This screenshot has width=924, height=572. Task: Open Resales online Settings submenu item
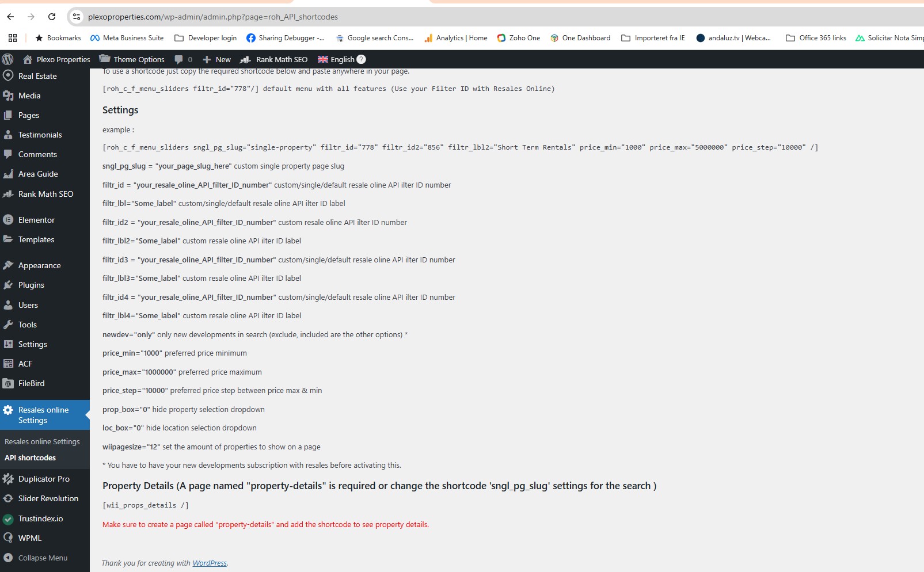pyautogui.click(x=42, y=441)
